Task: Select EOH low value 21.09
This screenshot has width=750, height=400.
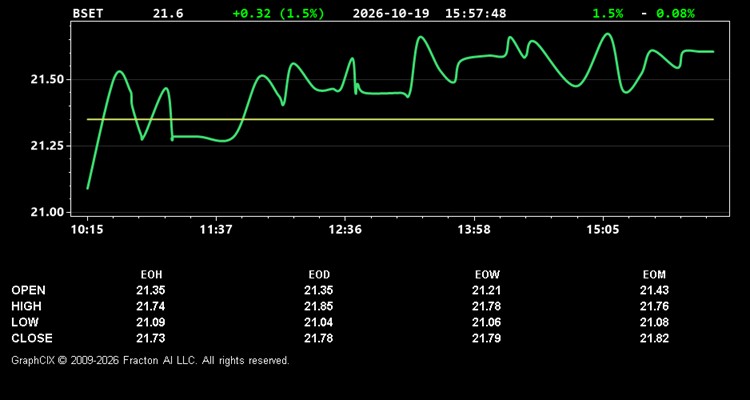Action: [x=151, y=322]
